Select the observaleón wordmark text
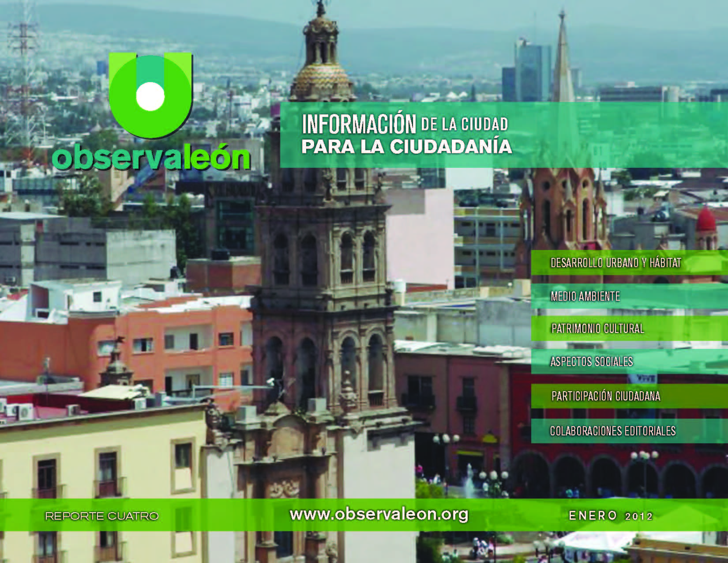 coord(151,158)
